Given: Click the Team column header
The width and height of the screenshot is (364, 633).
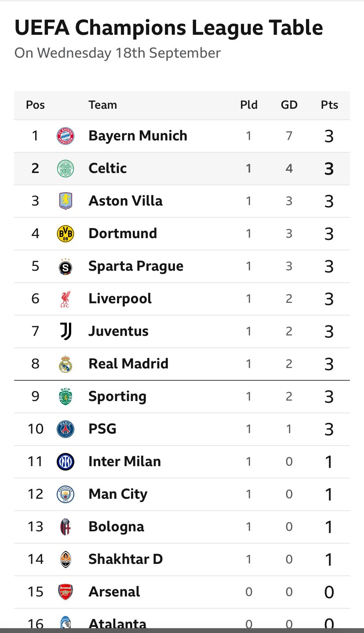Looking at the screenshot, I should tap(102, 105).
